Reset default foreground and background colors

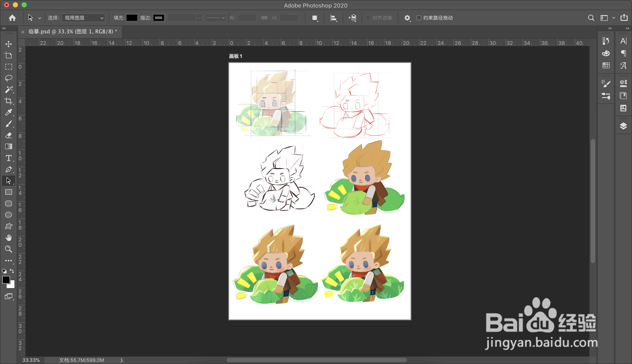tap(4, 271)
